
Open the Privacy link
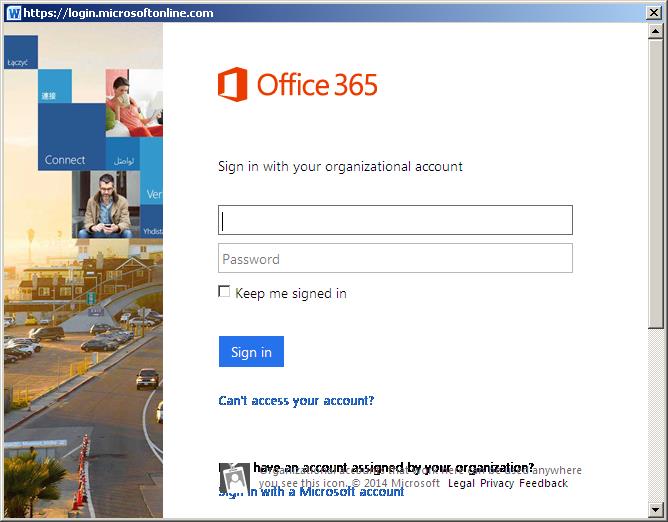[x=497, y=483]
